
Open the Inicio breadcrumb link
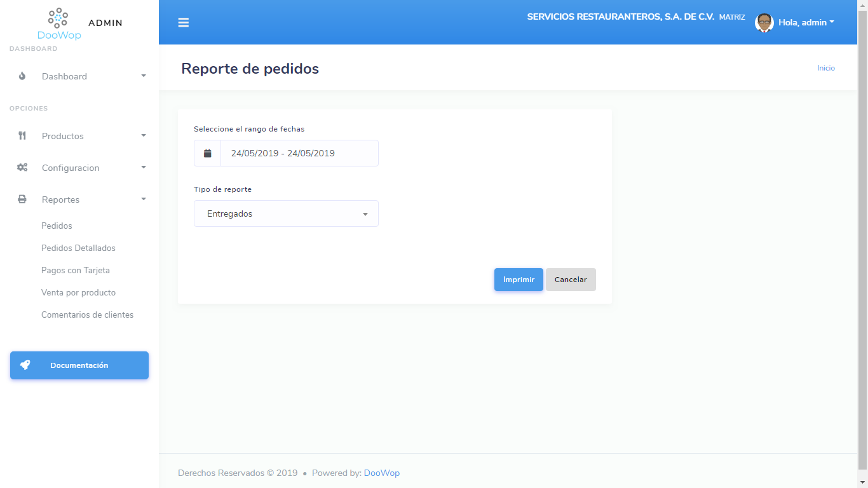825,68
